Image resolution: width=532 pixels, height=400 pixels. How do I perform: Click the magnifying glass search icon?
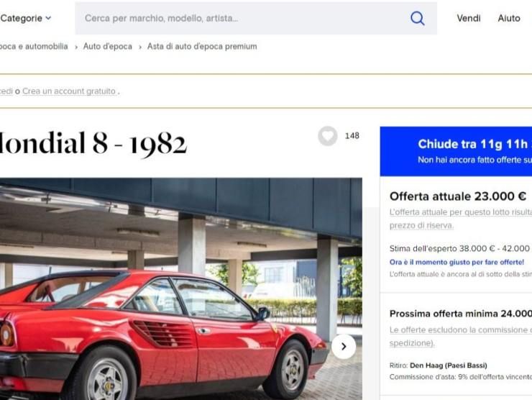417,18
